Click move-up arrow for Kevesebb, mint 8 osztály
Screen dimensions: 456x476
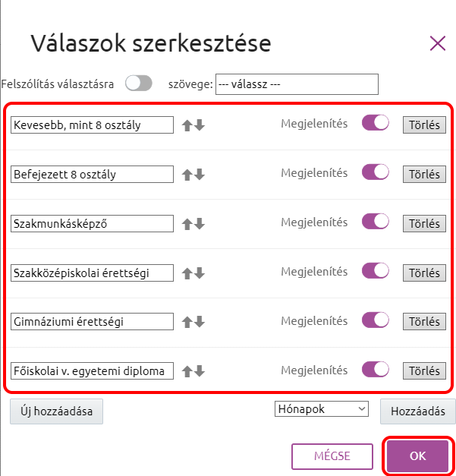187,125
